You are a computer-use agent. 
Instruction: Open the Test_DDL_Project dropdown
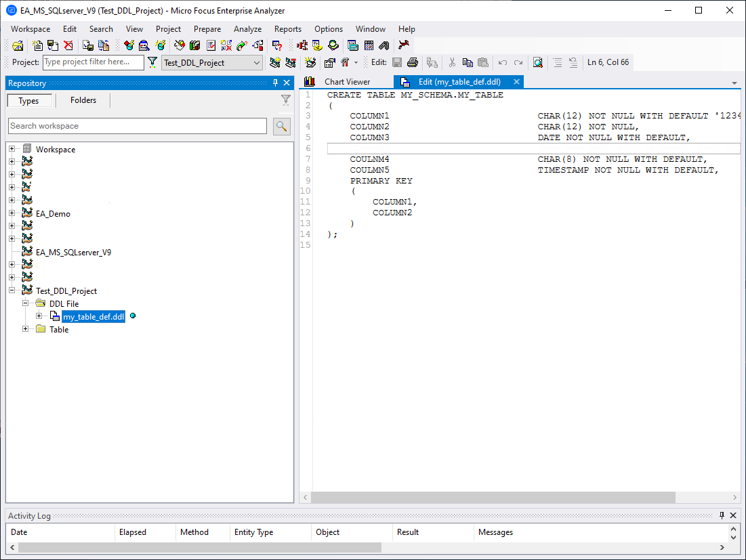pyautogui.click(x=257, y=62)
